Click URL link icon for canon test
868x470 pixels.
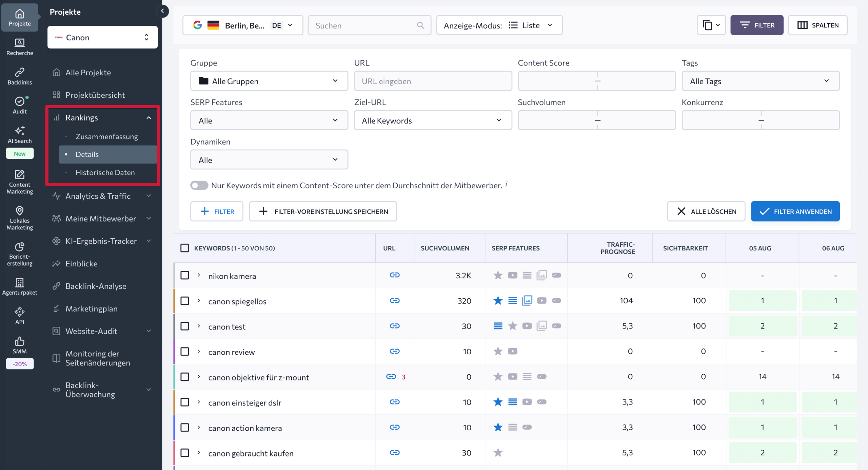pyautogui.click(x=394, y=326)
